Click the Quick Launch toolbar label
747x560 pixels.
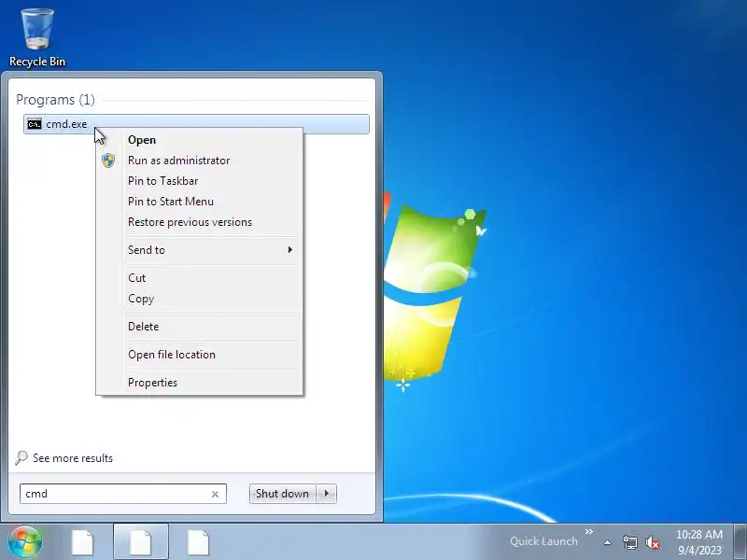tap(543, 541)
